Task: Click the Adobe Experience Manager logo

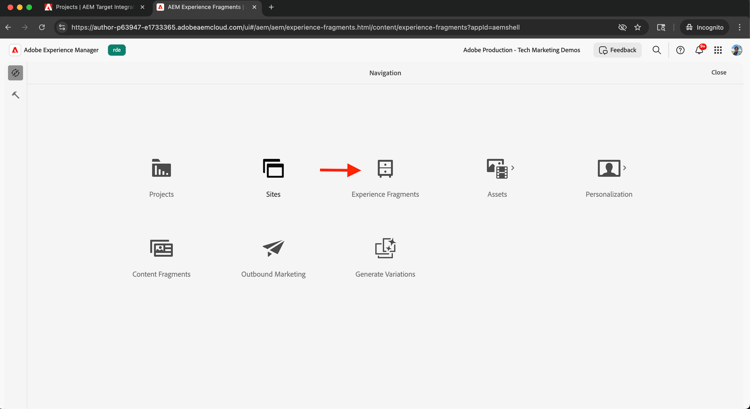Action: (15, 50)
